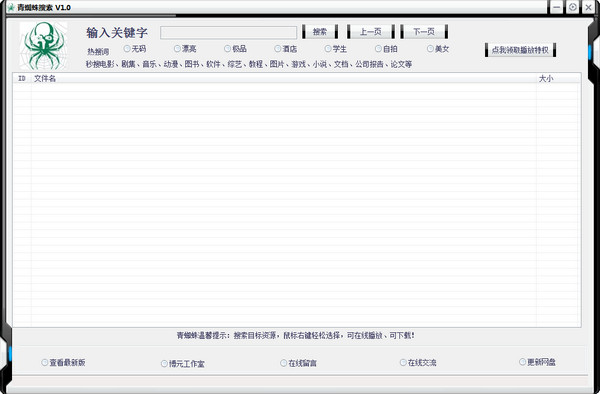600x394 pixels.
Task: Click the 大小 column header
Action: click(558, 78)
